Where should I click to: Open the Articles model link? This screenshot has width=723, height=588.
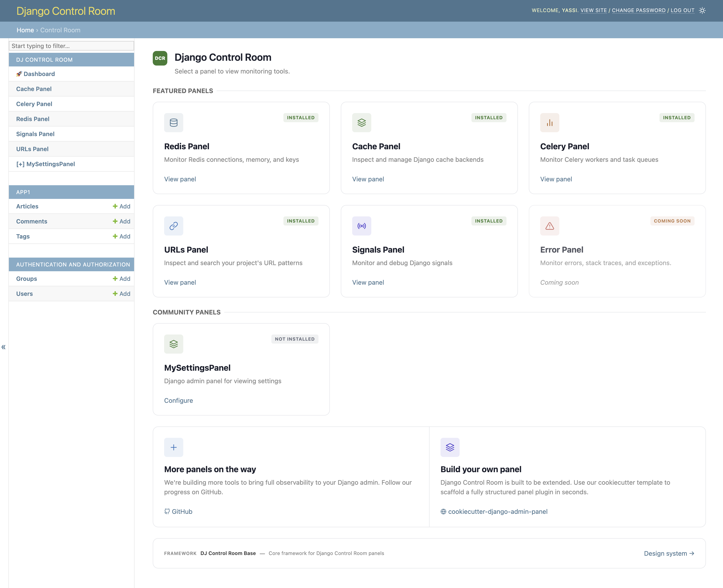27,206
